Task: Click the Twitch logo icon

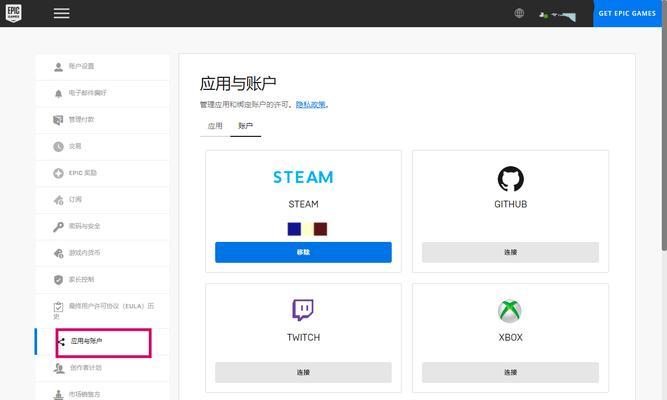Action: click(x=303, y=310)
